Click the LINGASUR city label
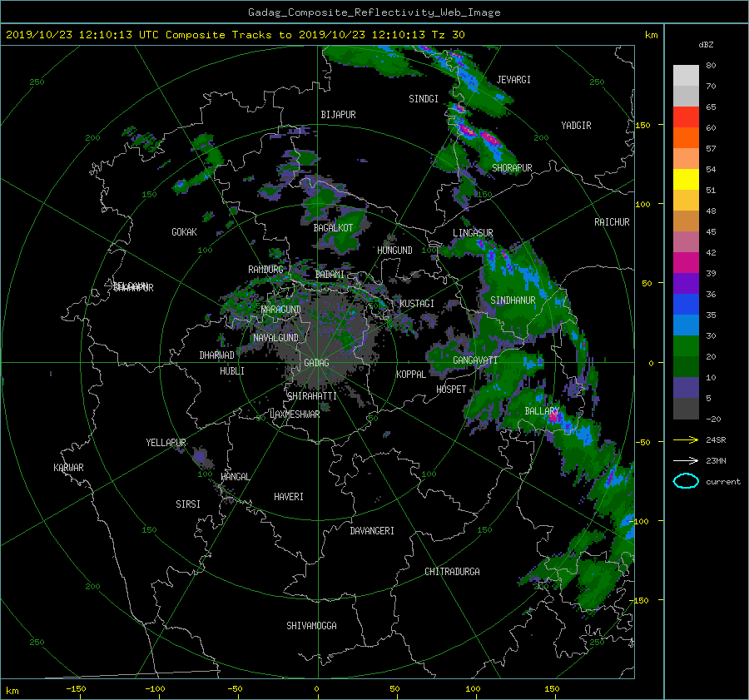 pos(473,233)
